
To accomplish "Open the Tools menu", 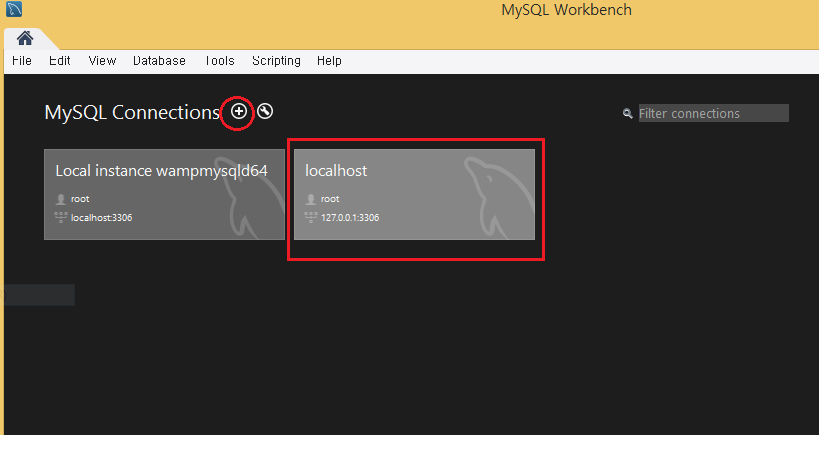I will [219, 61].
